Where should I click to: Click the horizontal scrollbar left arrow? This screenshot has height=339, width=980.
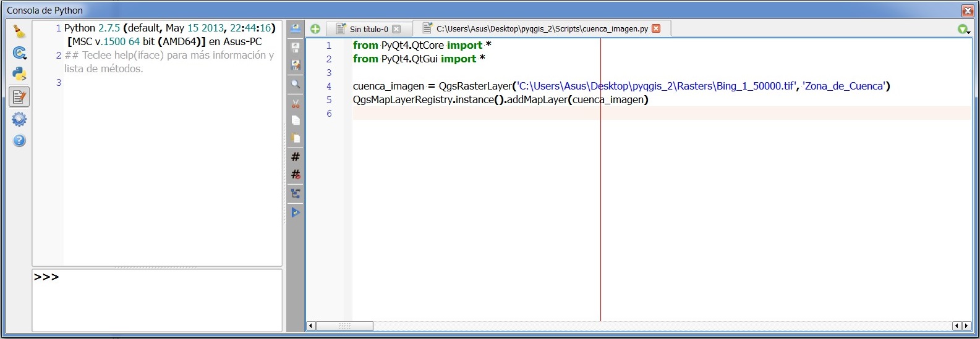(311, 326)
